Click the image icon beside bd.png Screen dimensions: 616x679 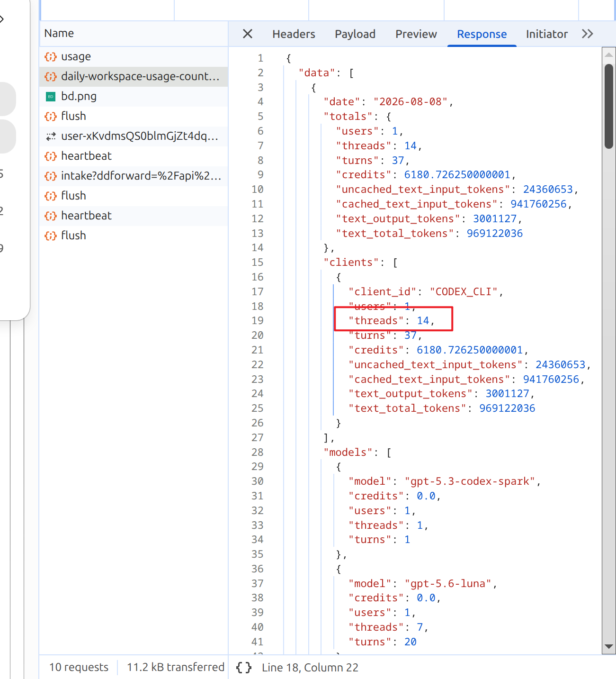pos(51,97)
